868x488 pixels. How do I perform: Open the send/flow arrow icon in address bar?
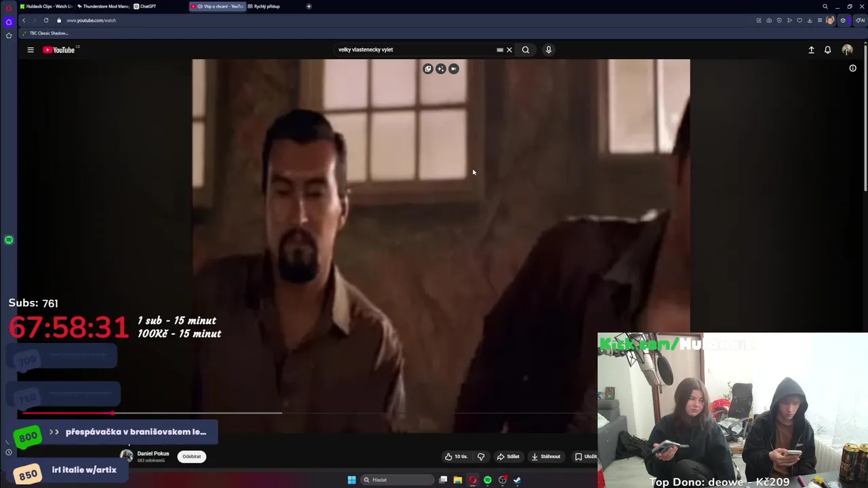pyautogui.click(x=789, y=20)
